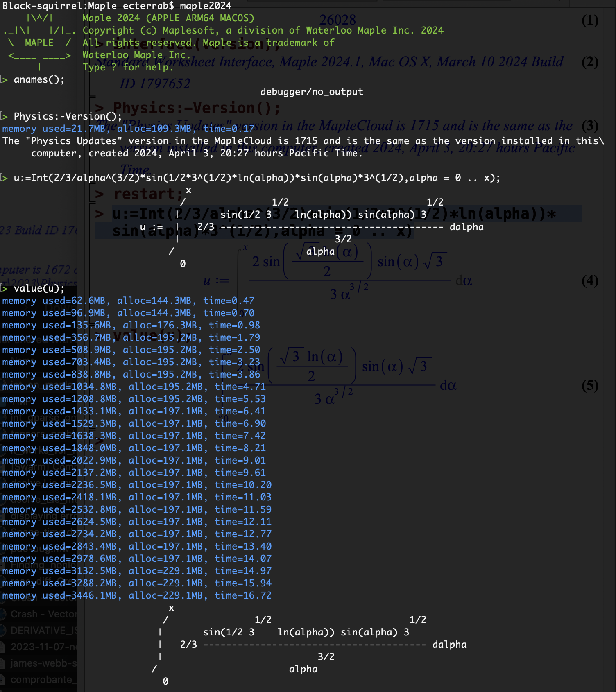This screenshot has height=692, width=616.
Task: Click the memory line with used=1848.0MB
Action: (134, 448)
